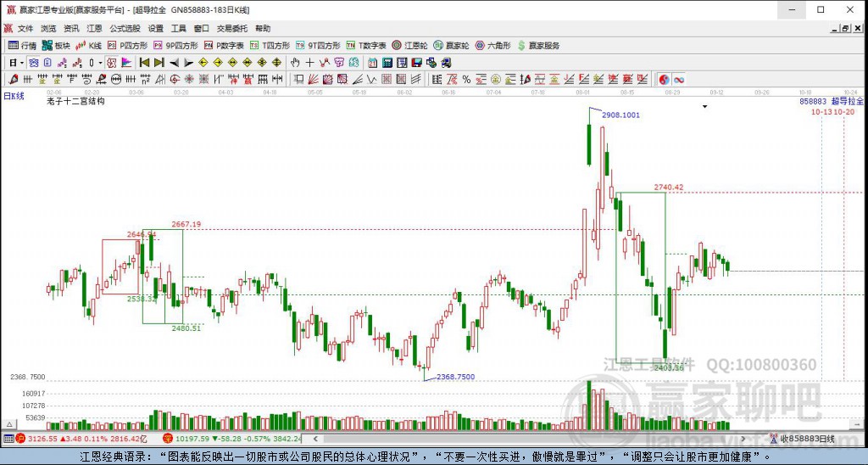This screenshot has height=465, width=868.
Task: Click the n² tool icon
Action: point(145,79)
